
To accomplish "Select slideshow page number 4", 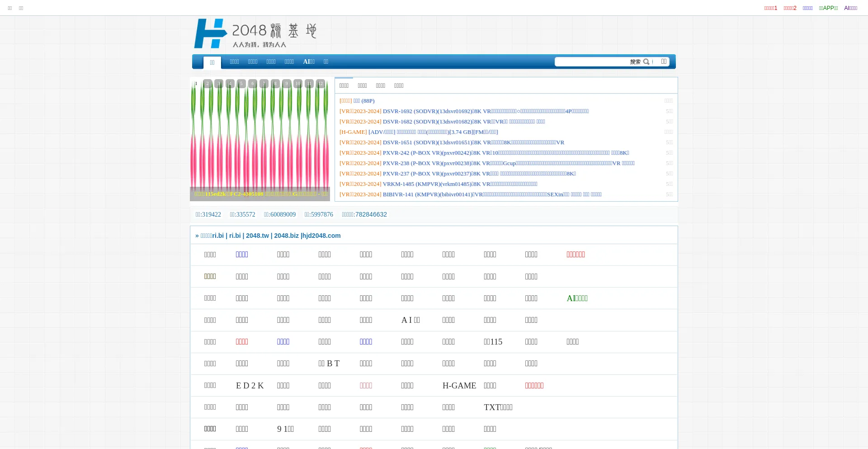I will click(230, 84).
